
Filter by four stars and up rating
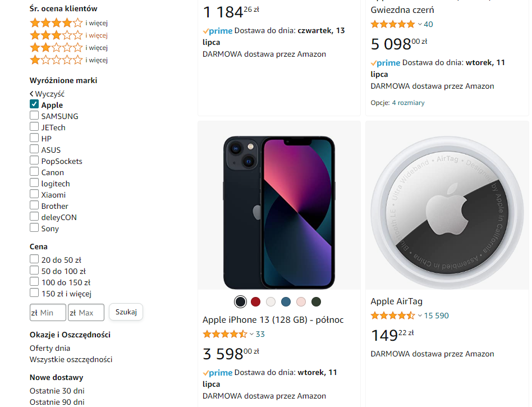[56, 23]
